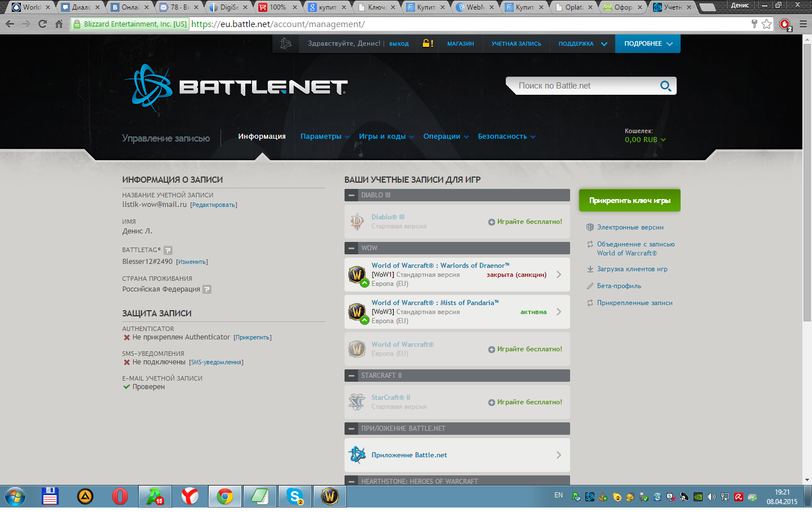Screen dimensions: 812x525
Task: Click the Blizzard logo icon in the top bar
Action: [286, 43]
